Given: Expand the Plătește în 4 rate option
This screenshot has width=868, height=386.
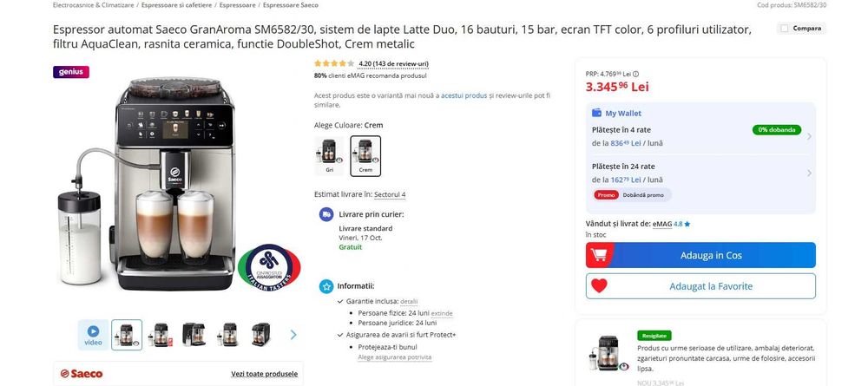Looking at the screenshot, I should tap(700, 136).
